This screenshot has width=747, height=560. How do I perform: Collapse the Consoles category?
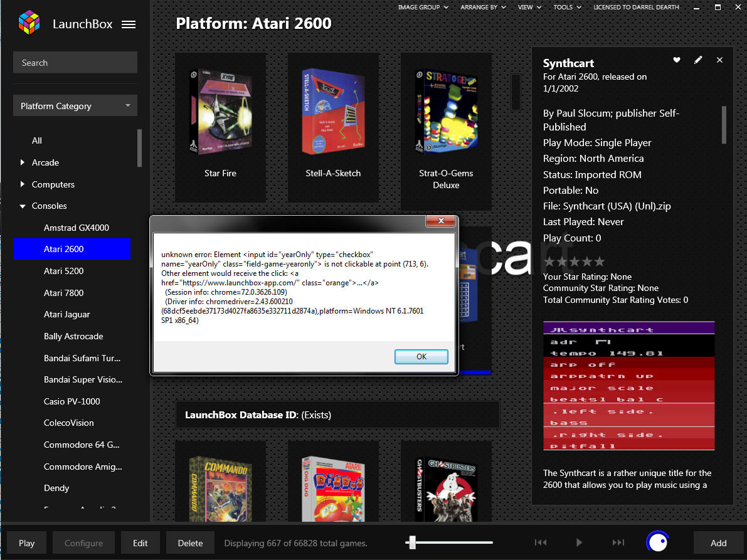(23, 206)
